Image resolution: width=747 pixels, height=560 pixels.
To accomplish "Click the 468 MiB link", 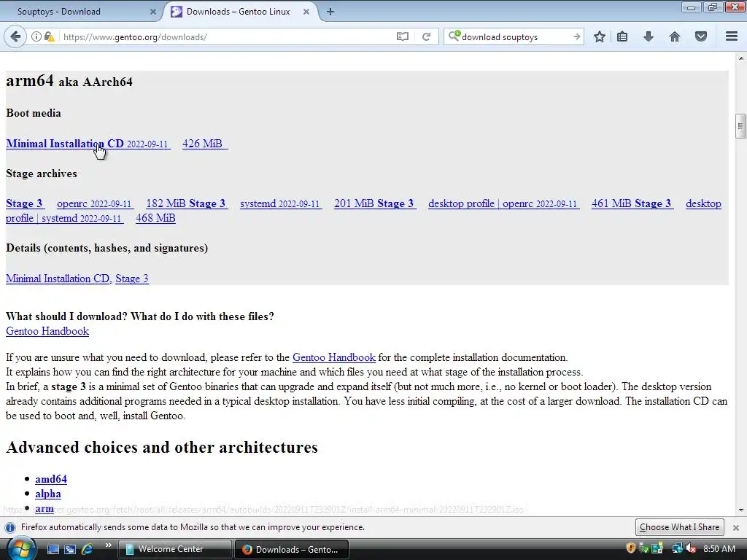I will click(155, 217).
